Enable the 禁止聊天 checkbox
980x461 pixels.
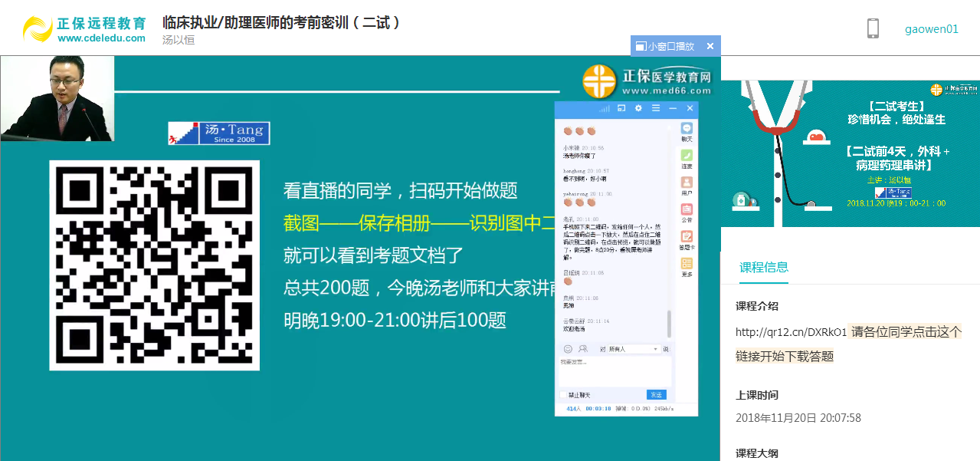point(563,394)
